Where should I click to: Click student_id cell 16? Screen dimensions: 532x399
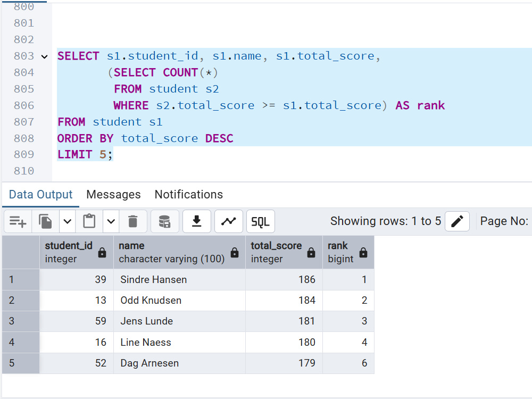coord(76,342)
